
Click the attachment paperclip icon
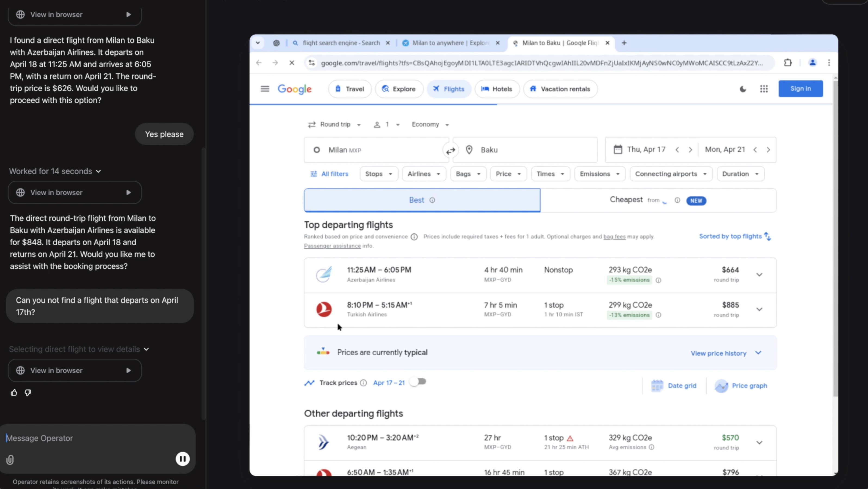[x=10, y=460]
